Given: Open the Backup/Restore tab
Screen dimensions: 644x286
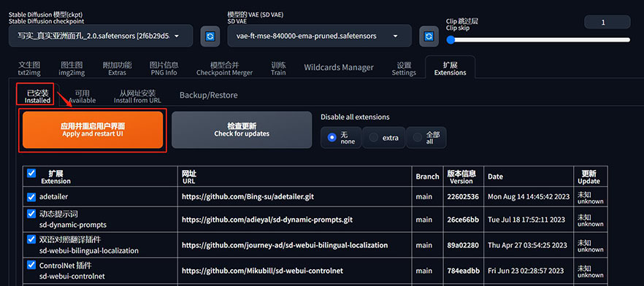Looking at the screenshot, I should (x=209, y=95).
